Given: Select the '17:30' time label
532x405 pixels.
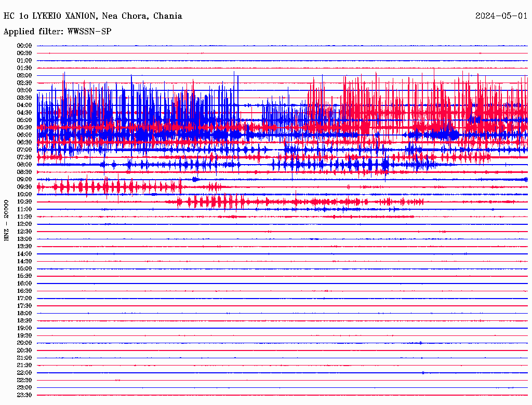Looking at the screenshot, I should 24,306.
